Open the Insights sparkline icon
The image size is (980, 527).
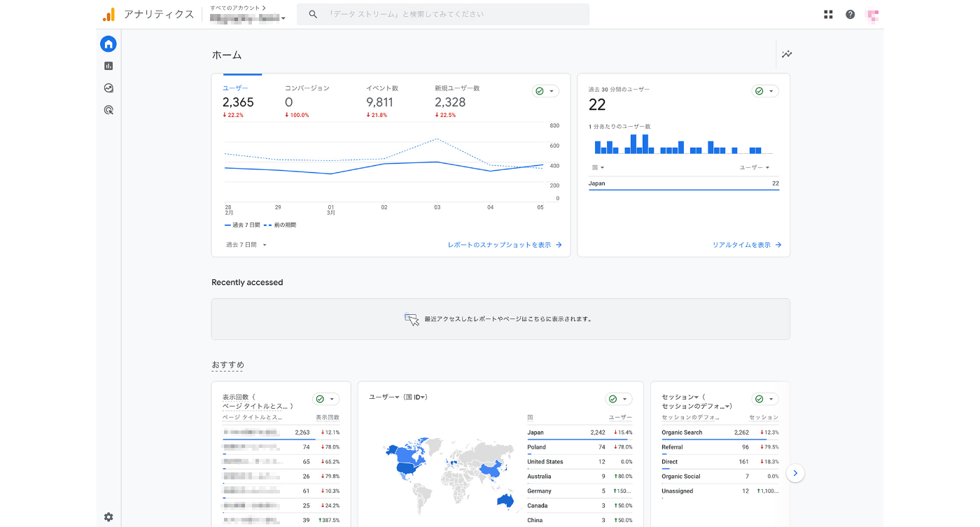787,54
